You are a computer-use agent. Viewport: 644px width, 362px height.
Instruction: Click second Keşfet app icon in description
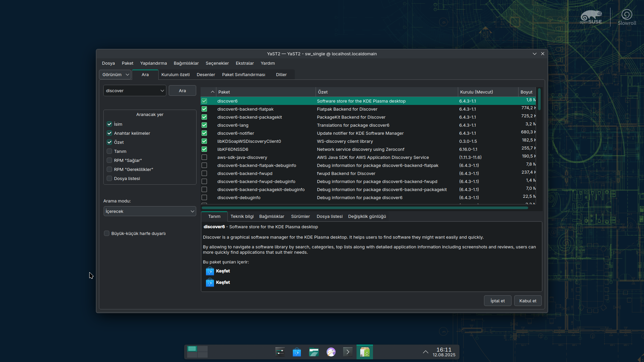point(210,283)
